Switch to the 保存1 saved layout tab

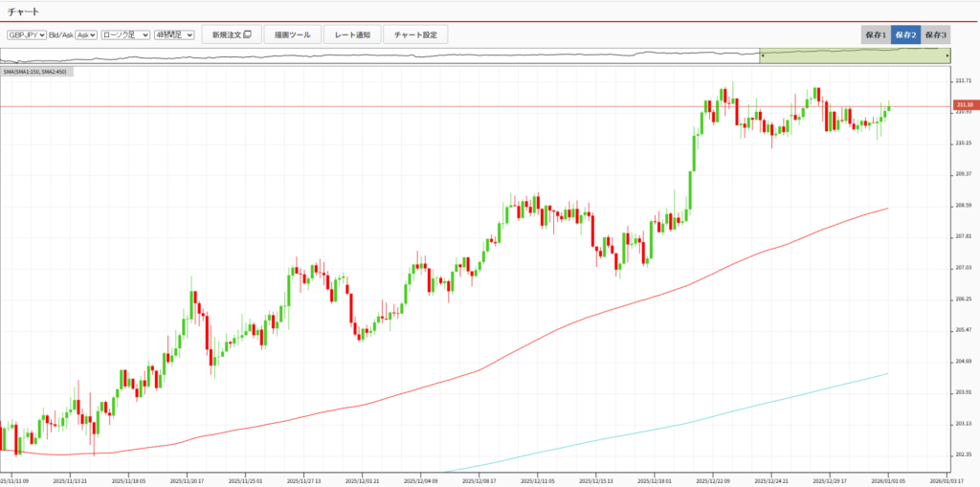pos(876,34)
